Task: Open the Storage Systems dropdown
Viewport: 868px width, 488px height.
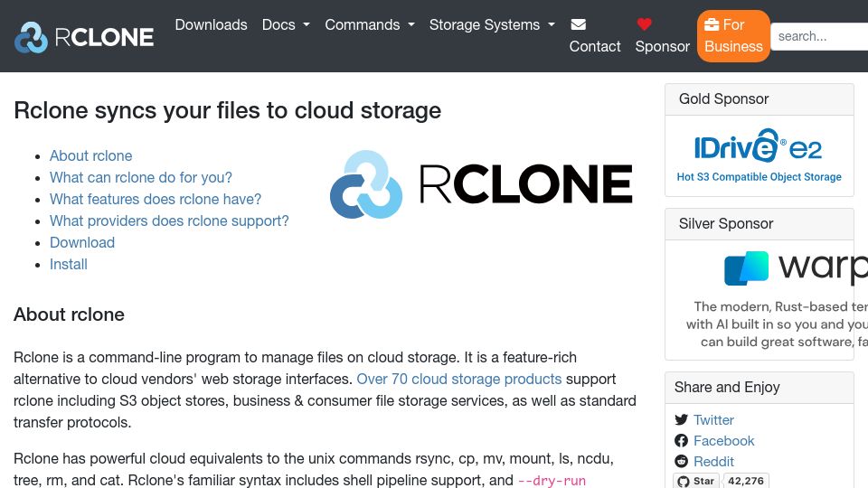Action: click(x=492, y=25)
